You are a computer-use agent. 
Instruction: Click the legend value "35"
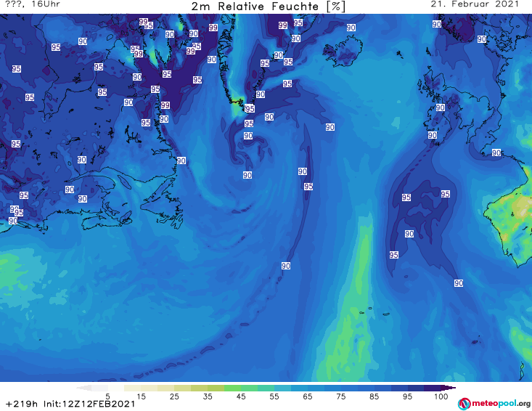208,396
